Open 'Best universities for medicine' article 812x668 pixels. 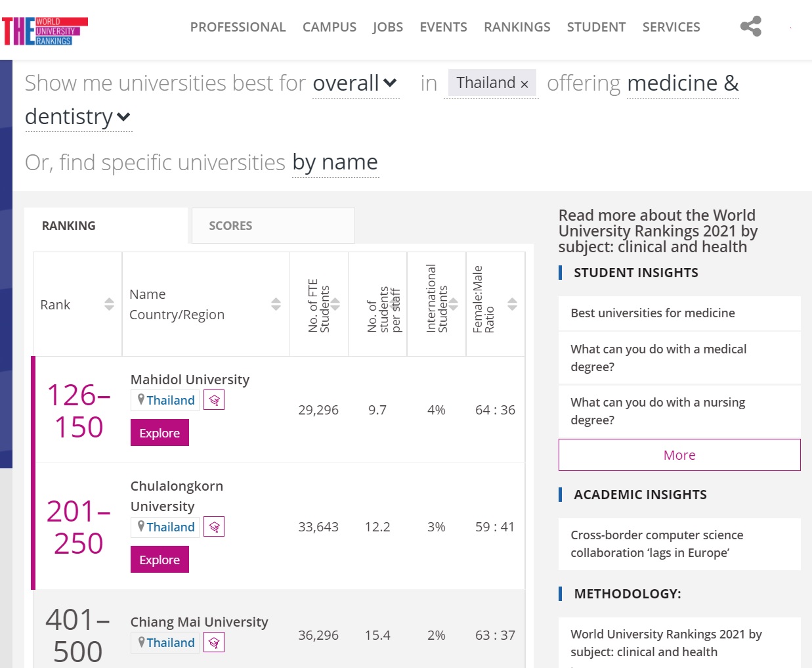[x=652, y=313]
